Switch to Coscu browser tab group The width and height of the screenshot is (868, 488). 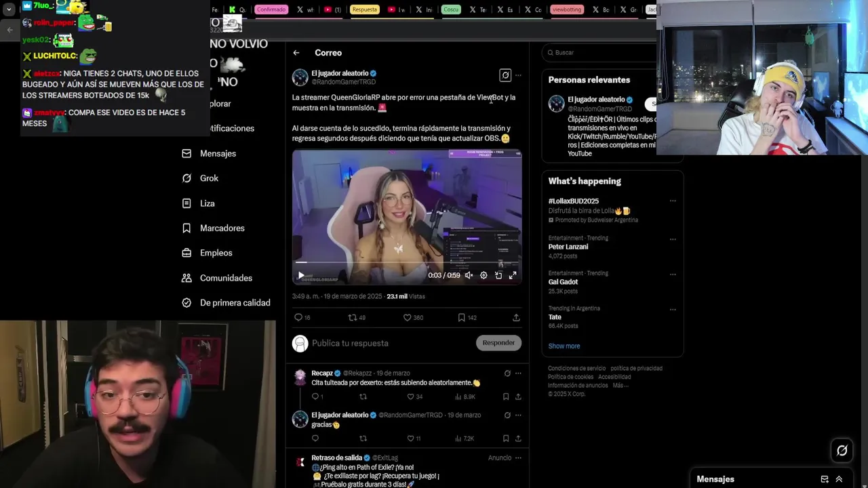pyautogui.click(x=451, y=9)
